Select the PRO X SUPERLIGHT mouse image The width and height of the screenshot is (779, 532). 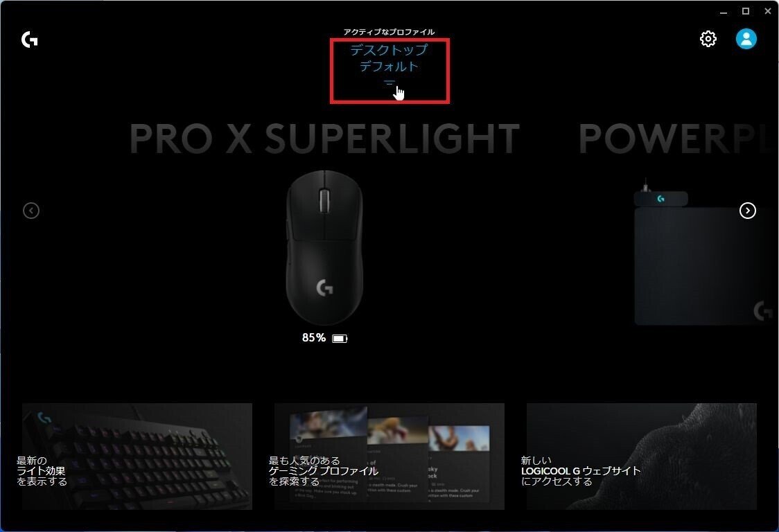pos(324,247)
